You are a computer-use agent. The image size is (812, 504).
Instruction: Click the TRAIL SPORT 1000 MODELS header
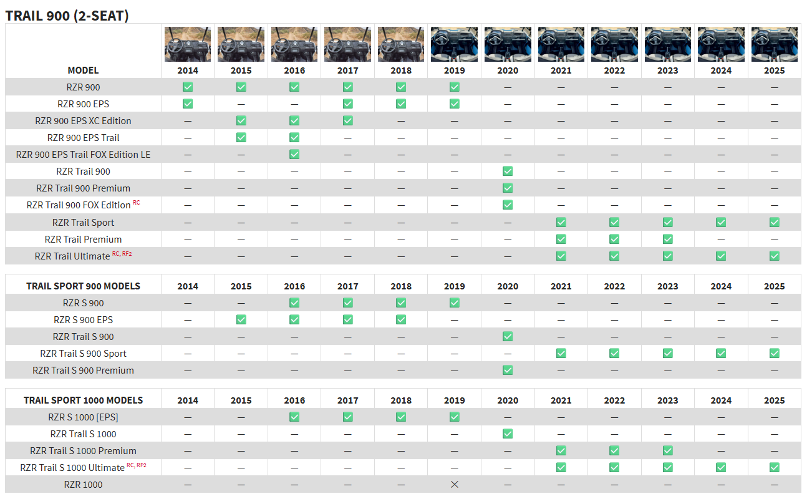click(x=83, y=400)
